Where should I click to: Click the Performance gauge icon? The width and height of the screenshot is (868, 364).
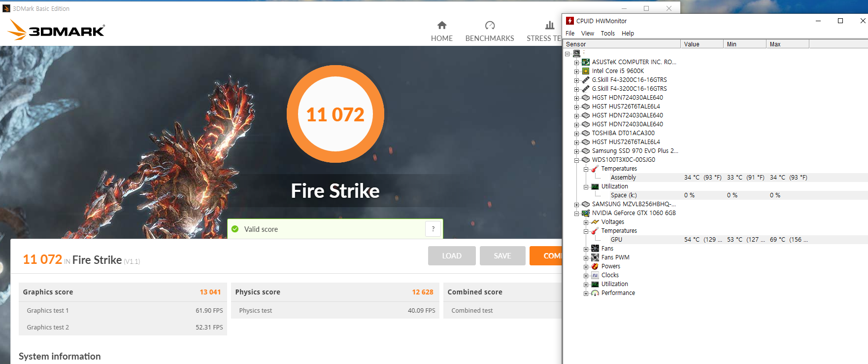595,293
